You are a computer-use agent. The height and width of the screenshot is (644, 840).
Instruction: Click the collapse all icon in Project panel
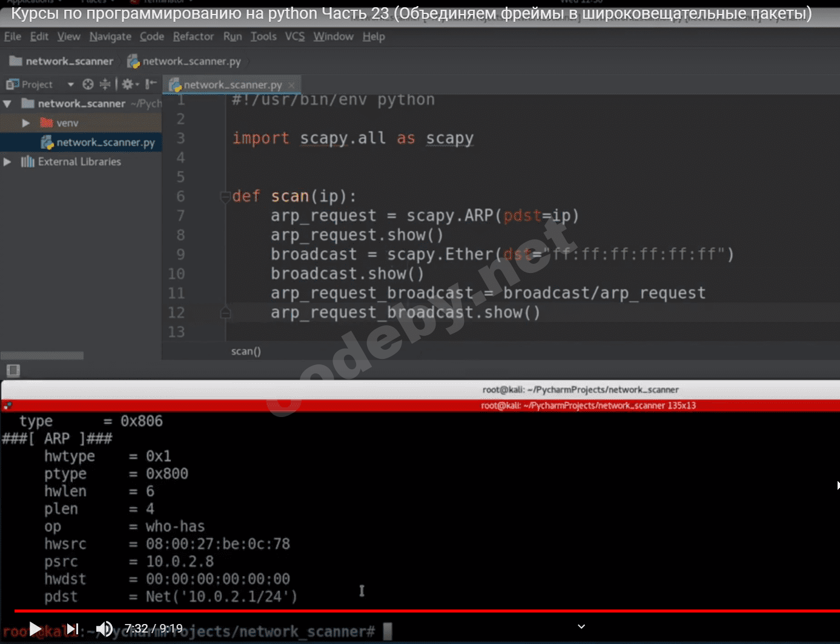[x=105, y=84]
